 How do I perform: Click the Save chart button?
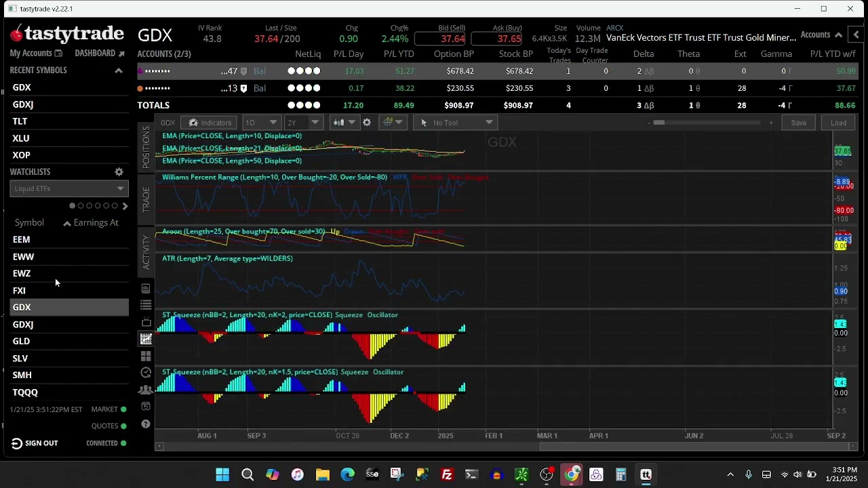(x=799, y=123)
